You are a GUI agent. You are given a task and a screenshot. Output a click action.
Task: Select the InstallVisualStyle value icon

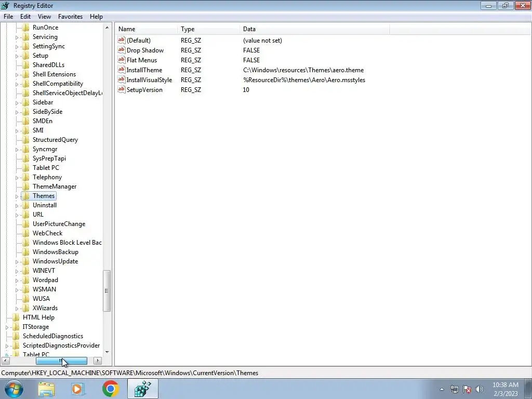pos(122,79)
